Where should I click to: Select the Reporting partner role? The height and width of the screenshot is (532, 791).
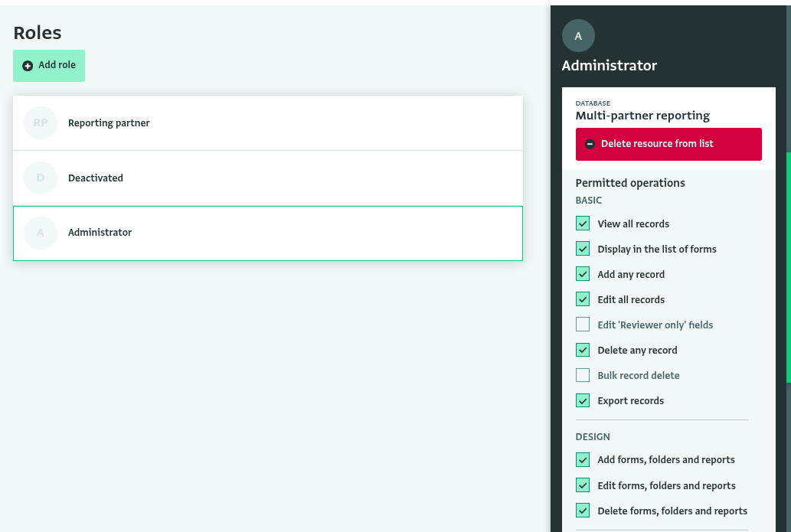coord(268,123)
